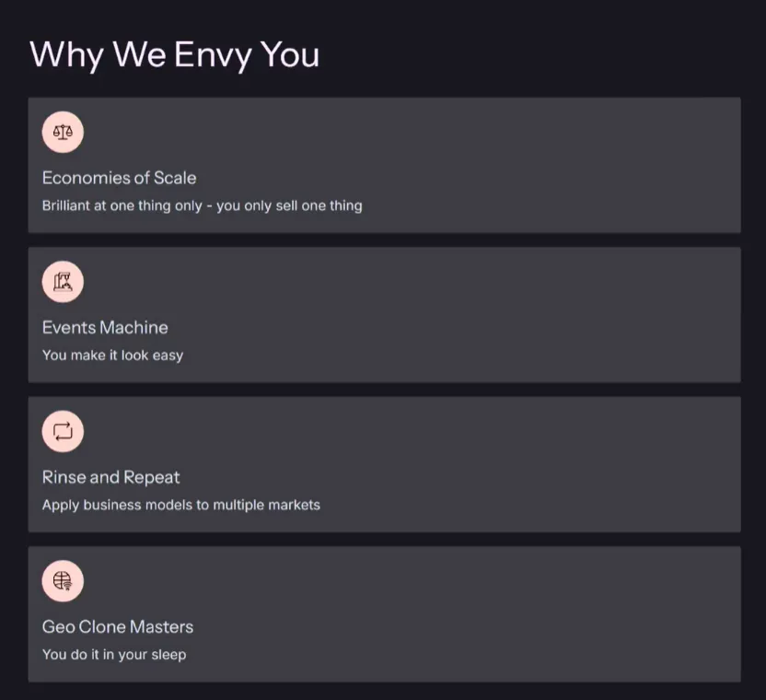Open the Economies of Scale title

coord(119,178)
